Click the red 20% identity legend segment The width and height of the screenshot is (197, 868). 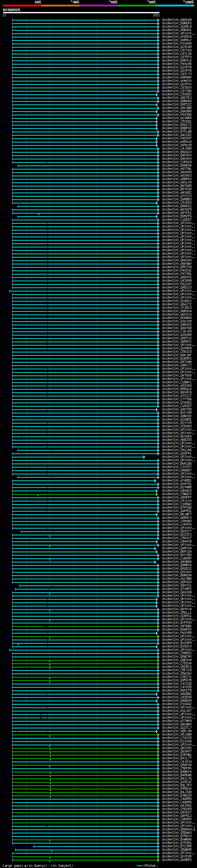22,6
